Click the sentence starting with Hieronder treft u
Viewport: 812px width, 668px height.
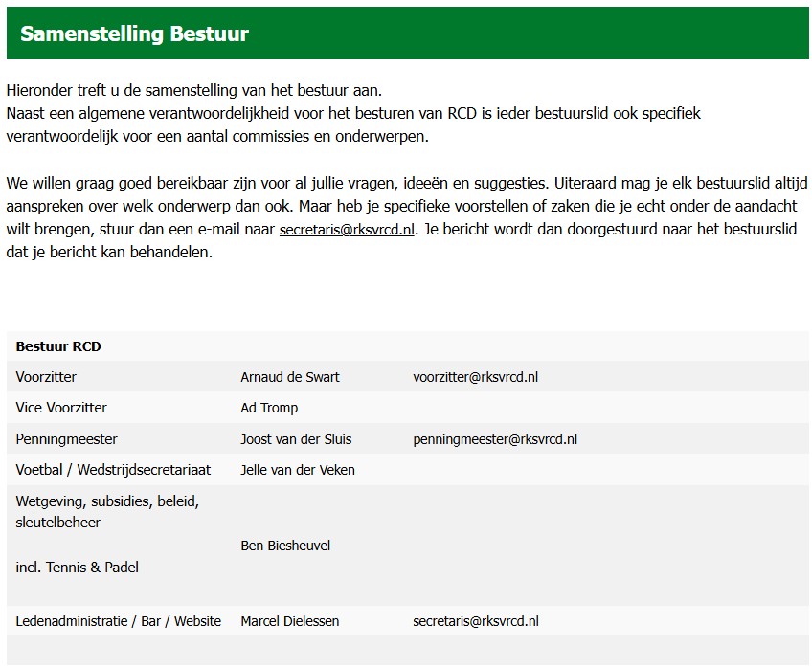(x=193, y=91)
